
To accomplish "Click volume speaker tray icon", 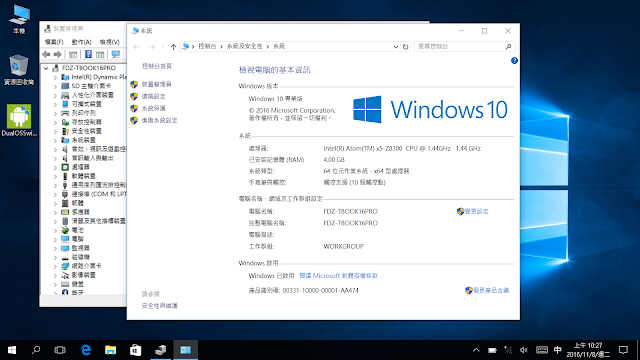I will [524, 350].
